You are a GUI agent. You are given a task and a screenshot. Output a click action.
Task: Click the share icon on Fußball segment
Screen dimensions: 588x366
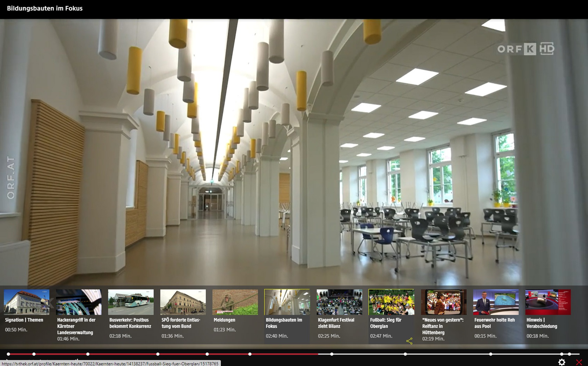coord(409,341)
